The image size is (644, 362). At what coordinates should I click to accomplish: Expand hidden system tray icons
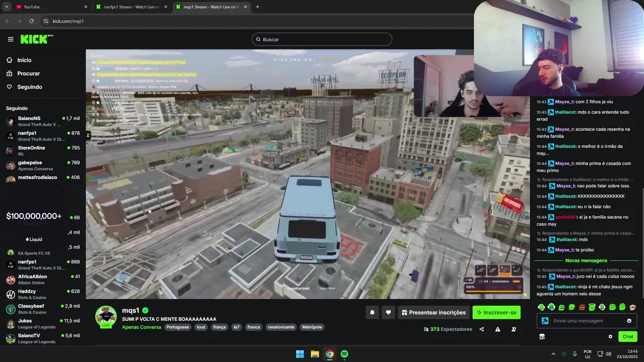(x=553, y=354)
